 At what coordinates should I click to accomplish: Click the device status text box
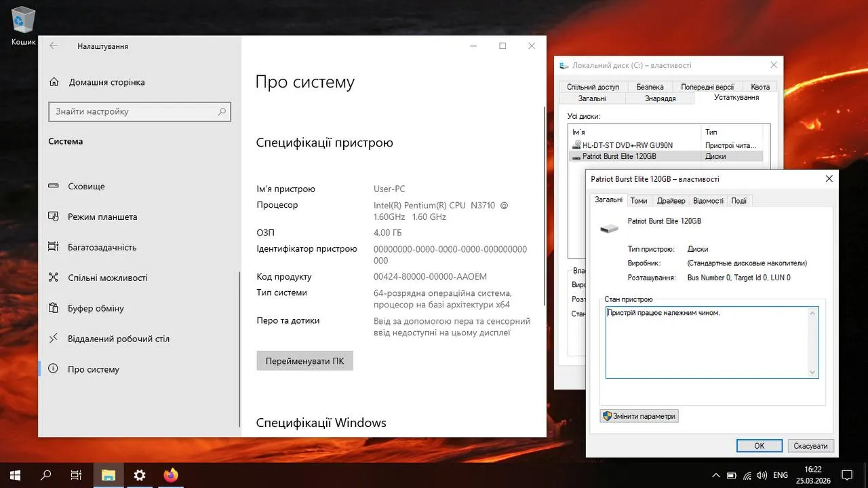tap(712, 342)
